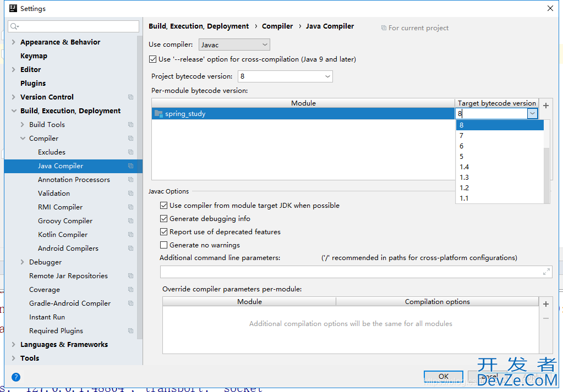Click project-level icon next to Android Compilers
Screen dimensions: 563x392
pyautogui.click(x=130, y=248)
